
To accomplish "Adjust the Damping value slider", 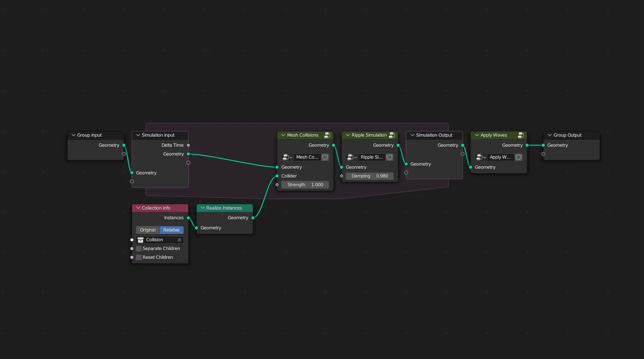I will pyautogui.click(x=370, y=176).
